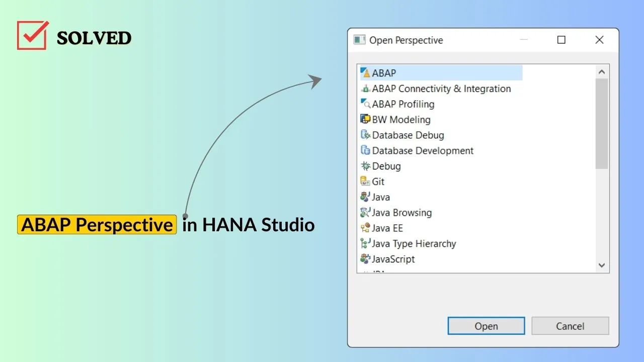Select the Git perspective text

[x=378, y=182]
